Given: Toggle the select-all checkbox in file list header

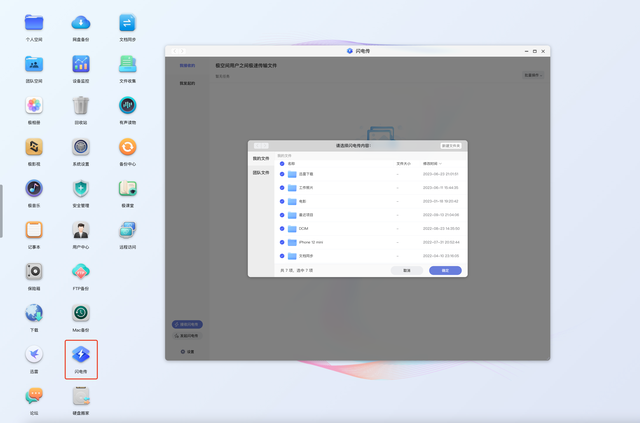Looking at the screenshot, I should pyautogui.click(x=282, y=164).
